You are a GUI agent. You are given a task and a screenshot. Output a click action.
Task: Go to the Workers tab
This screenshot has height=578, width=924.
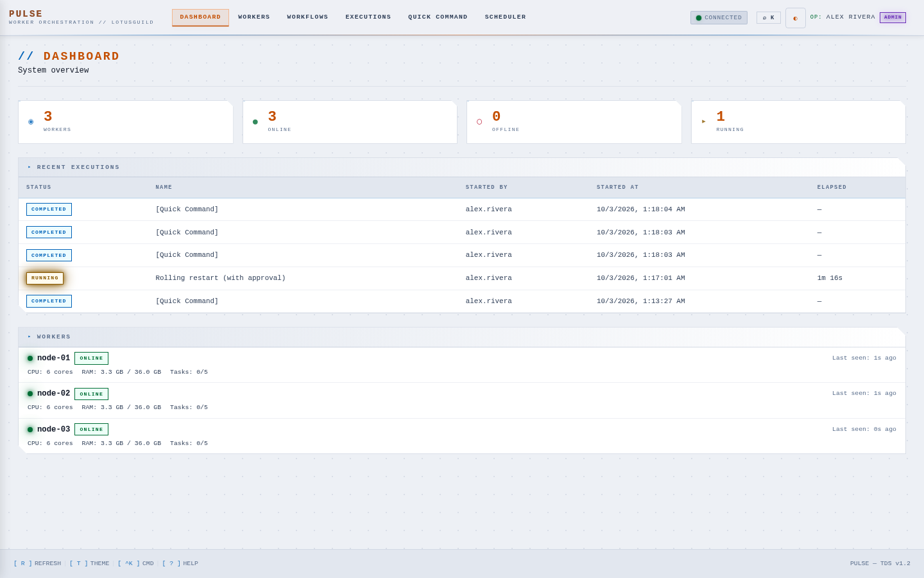pos(254,17)
